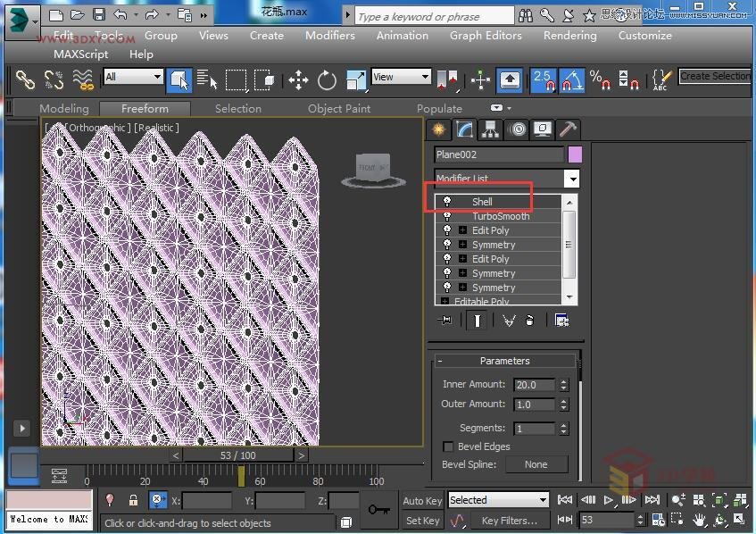Toggle the Shell modifier lightbulb
Viewport: 756px width, 534px height.
pos(447,202)
